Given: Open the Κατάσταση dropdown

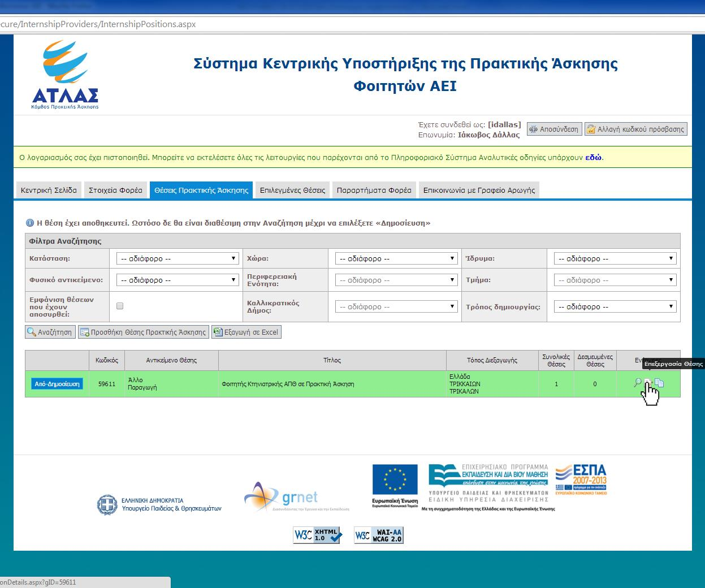Looking at the screenshot, I should click(178, 258).
